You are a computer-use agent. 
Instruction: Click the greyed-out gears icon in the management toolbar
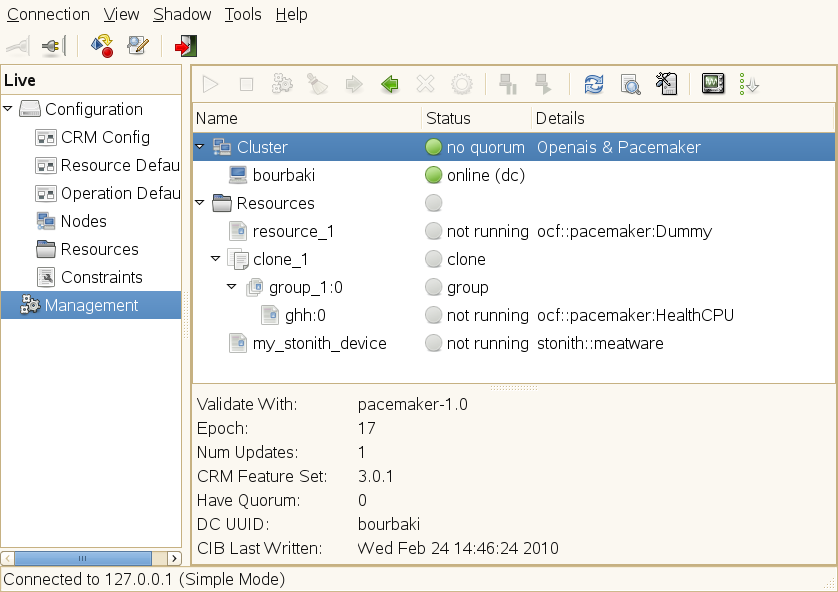click(282, 84)
